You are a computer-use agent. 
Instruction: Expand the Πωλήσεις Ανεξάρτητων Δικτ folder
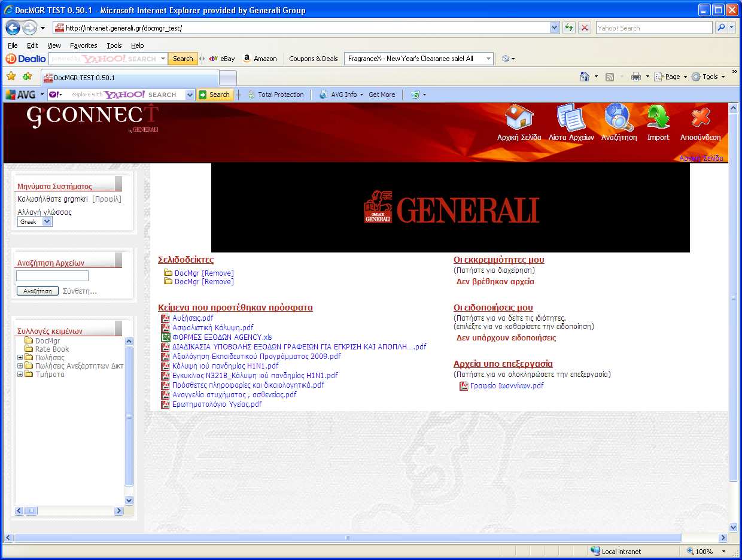click(x=20, y=366)
